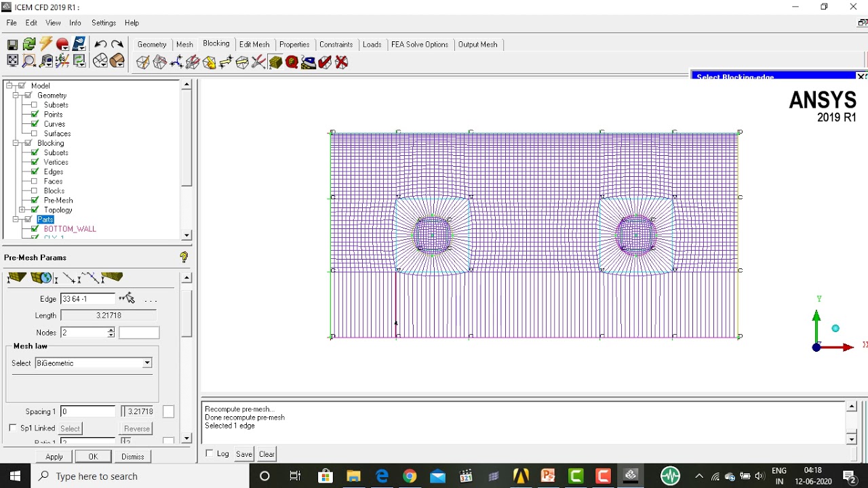The image size is (868, 488).
Task: Click the Dismiss button
Action: point(133,456)
